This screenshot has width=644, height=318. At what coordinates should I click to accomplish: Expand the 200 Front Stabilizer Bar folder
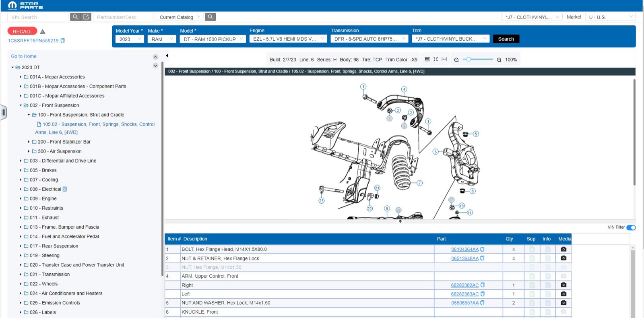tap(29, 142)
